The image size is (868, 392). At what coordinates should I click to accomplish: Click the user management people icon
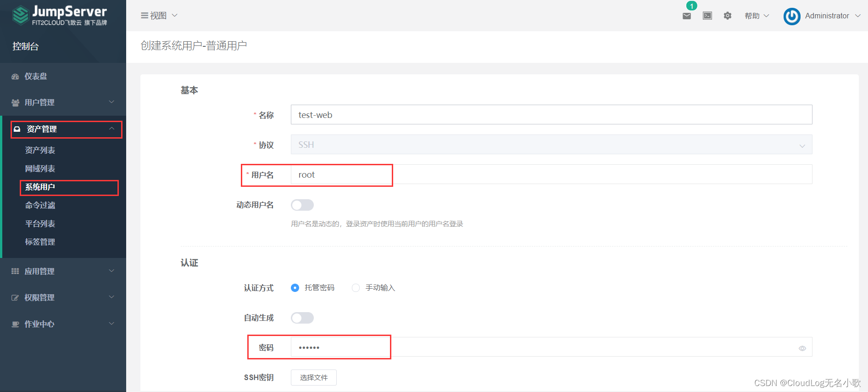pyautogui.click(x=15, y=103)
